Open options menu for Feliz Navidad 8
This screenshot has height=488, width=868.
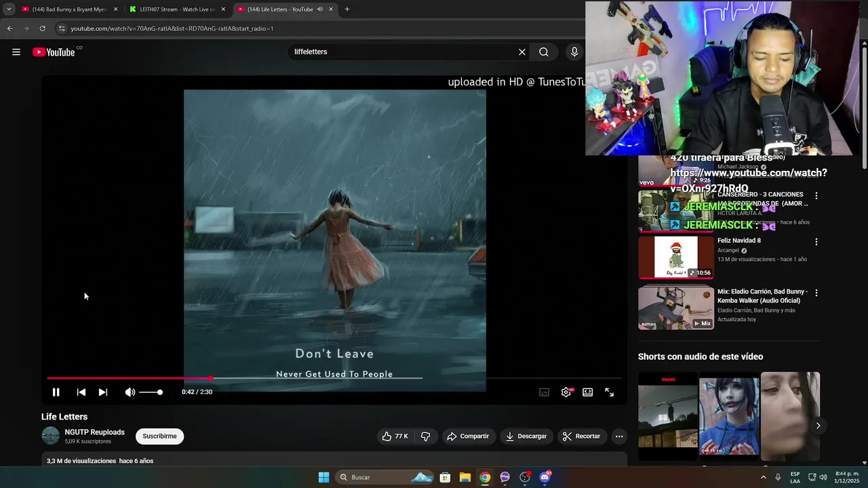[816, 242]
